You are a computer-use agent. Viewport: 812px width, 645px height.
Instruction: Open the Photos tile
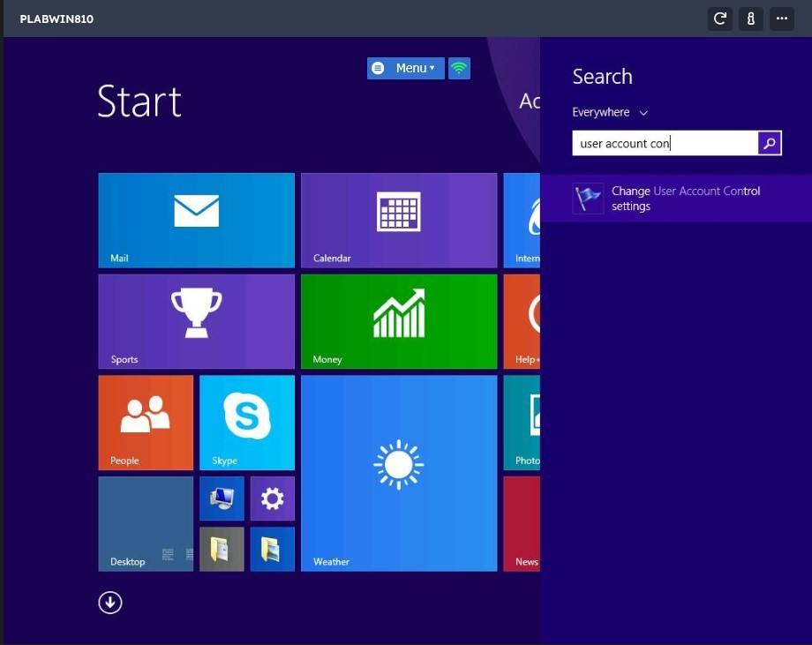click(x=522, y=423)
